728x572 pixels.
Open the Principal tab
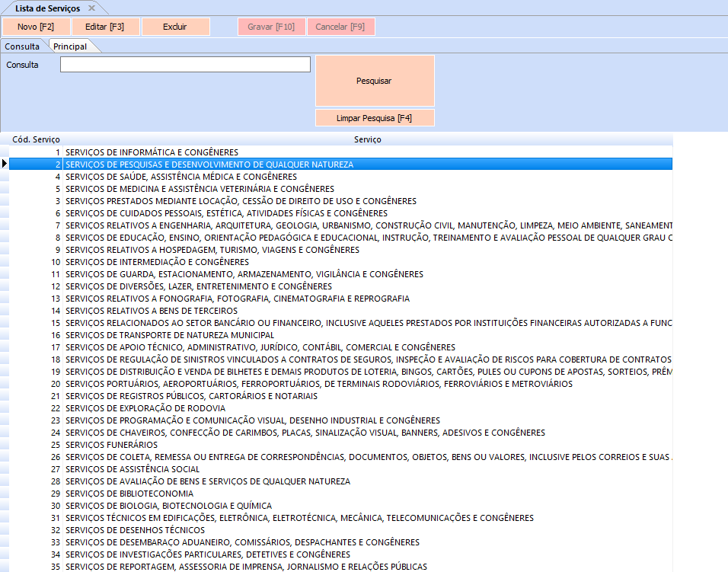[x=70, y=46]
